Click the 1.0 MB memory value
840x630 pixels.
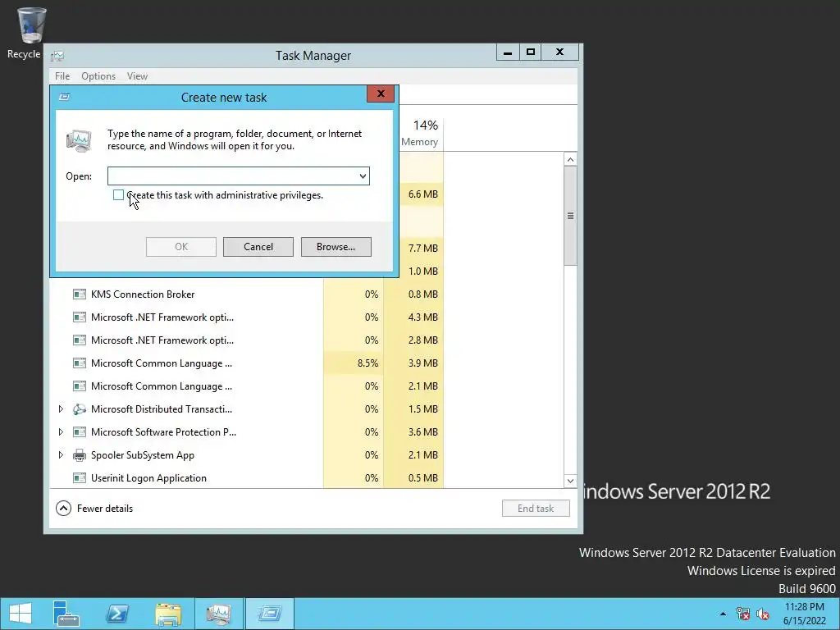tap(422, 271)
